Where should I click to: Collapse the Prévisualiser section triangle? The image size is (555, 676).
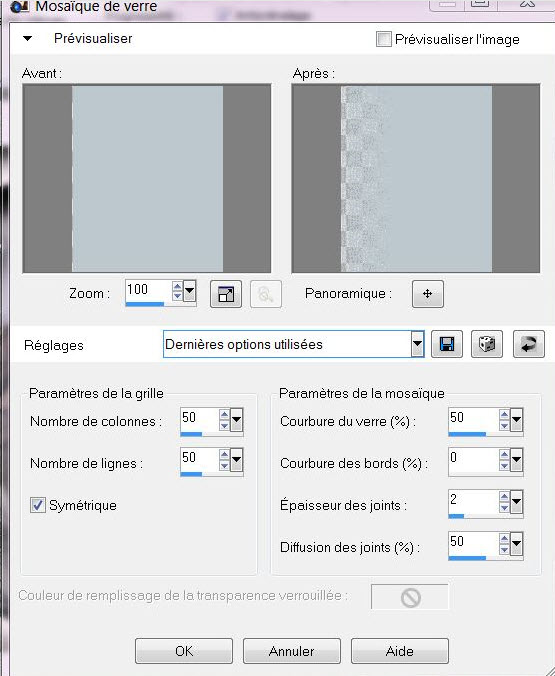click(x=28, y=38)
